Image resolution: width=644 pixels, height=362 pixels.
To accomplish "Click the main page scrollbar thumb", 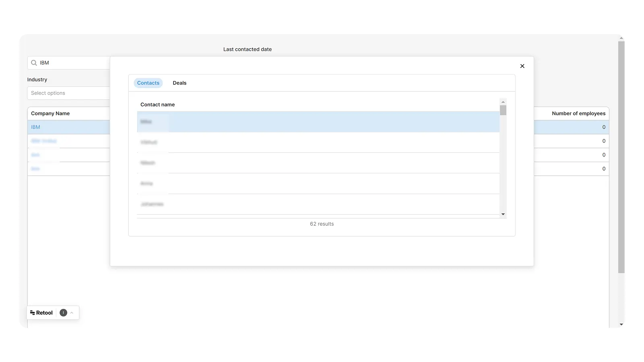I will coord(621,157).
